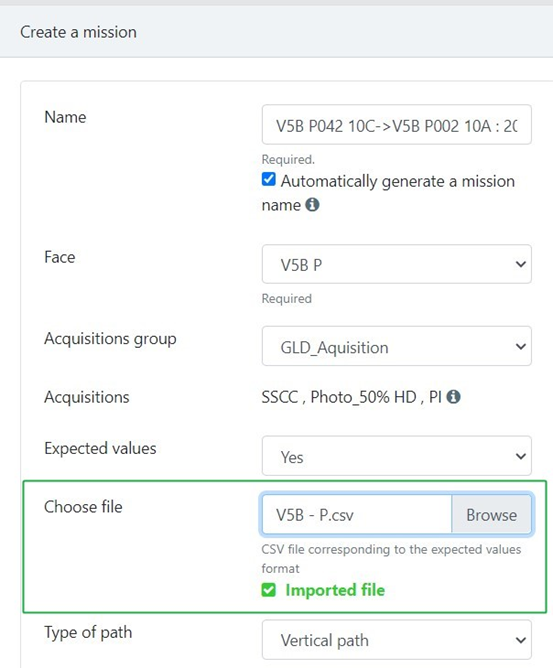Click the Acquisitions group chevron arrow

(521, 347)
